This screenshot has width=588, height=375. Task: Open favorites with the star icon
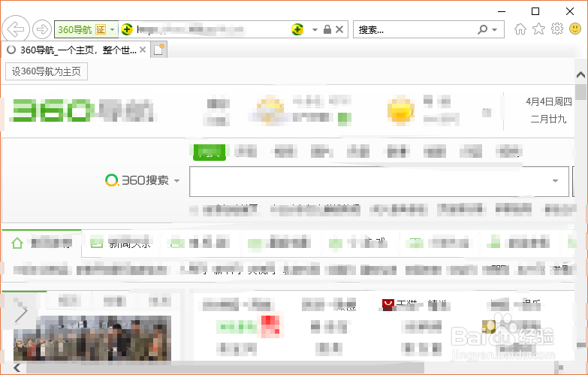[x=538, y=29]
